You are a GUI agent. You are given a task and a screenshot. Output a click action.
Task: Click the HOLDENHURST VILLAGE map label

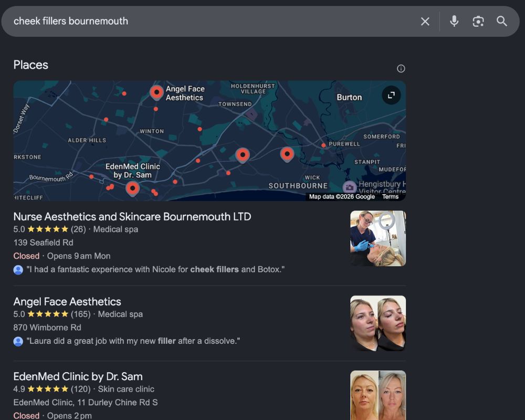pyautogui.click(x=253, y=89)
